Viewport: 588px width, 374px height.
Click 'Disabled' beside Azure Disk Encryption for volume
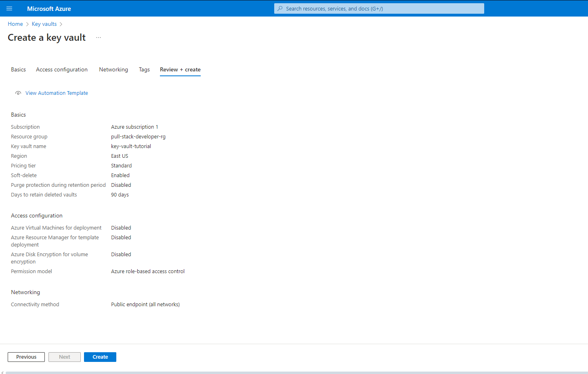121,255
